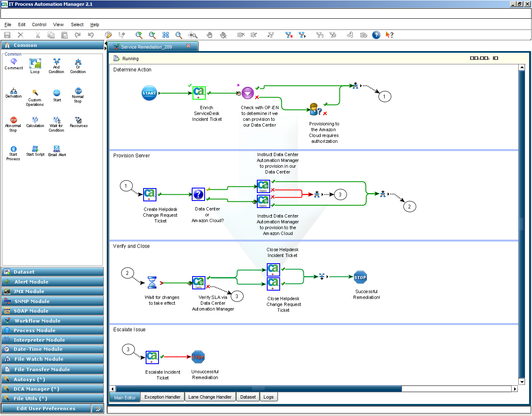Select the Start Process operator
Image resolution: width=532 pixels, height=416 pixels.
coord(13,153)
